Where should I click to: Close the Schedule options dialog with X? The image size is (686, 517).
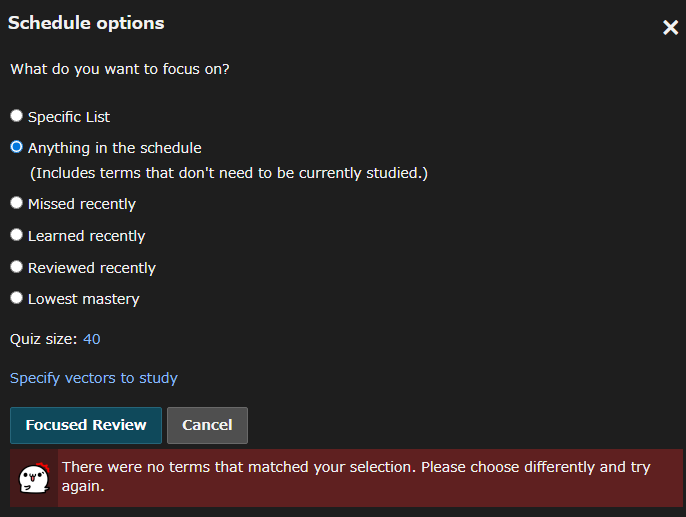(671, 28)
